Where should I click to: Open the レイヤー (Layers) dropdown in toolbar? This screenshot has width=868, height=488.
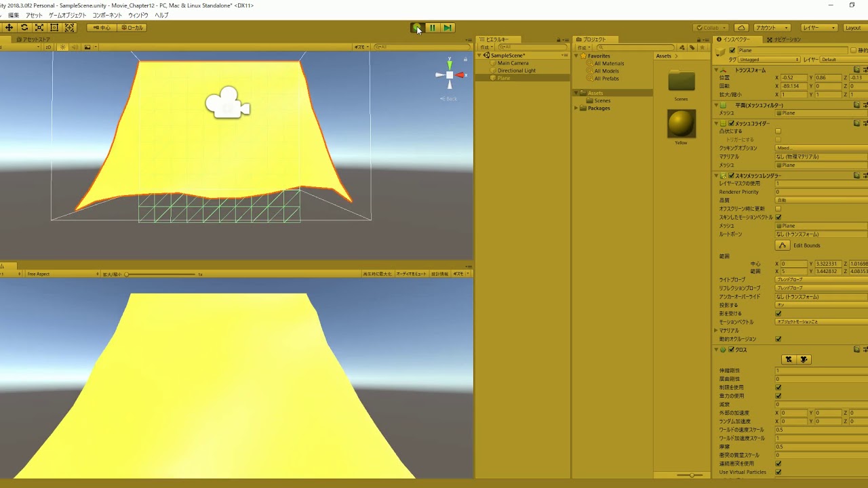coord(818,28)
